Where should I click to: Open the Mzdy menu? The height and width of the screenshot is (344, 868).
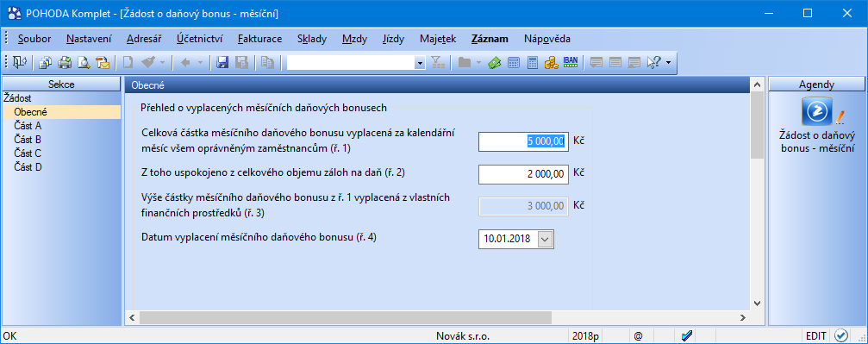(355, 39)
